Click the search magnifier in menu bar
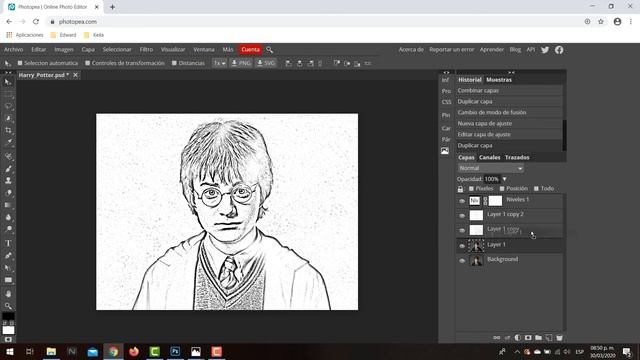This screenshot has width=640, height=360. pyautogui.click(x=269, y=49)
